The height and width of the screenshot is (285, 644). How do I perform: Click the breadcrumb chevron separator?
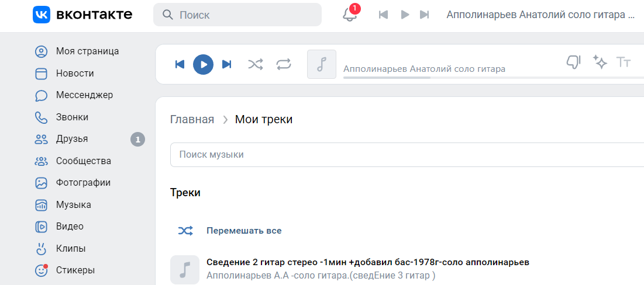tap(225, 120)
